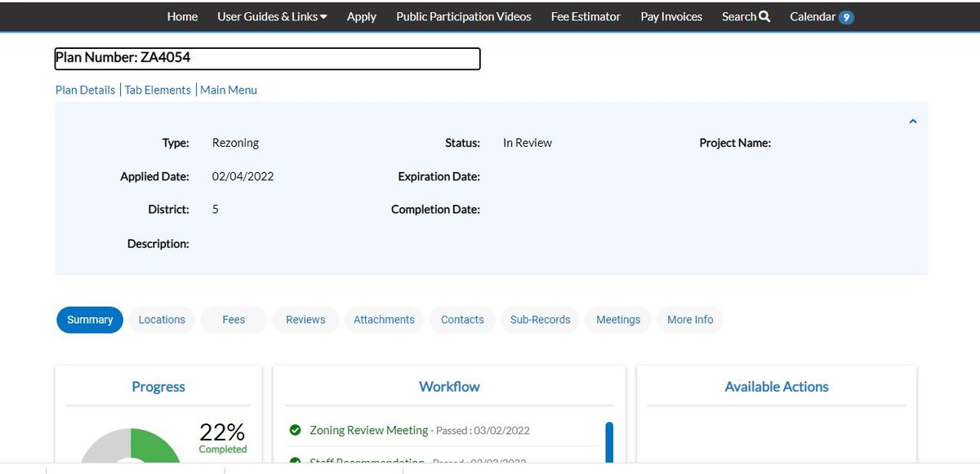This screenshot has height=474, width=980.
Task: Open the Attachments tab
Action: pos(384,320)
